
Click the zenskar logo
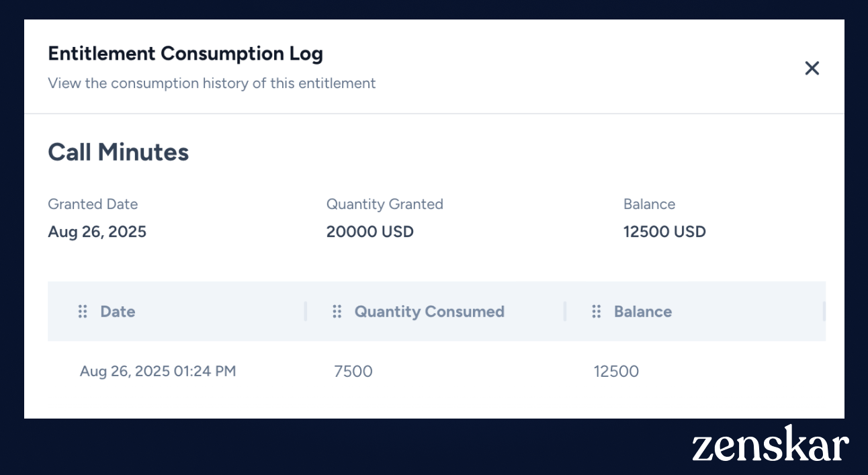point(771,443)
